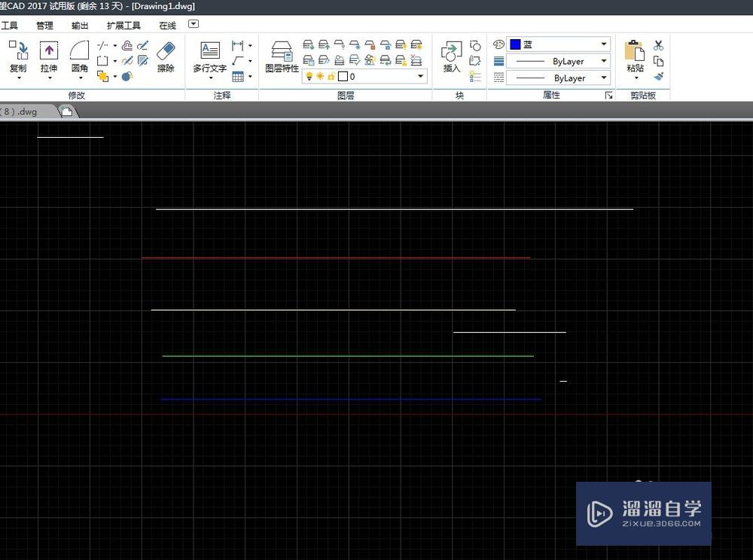This screenshot has height=560, width=753.
Task: Toggle layer freeze with the sun icon
Action: click(x=319, y=76)
